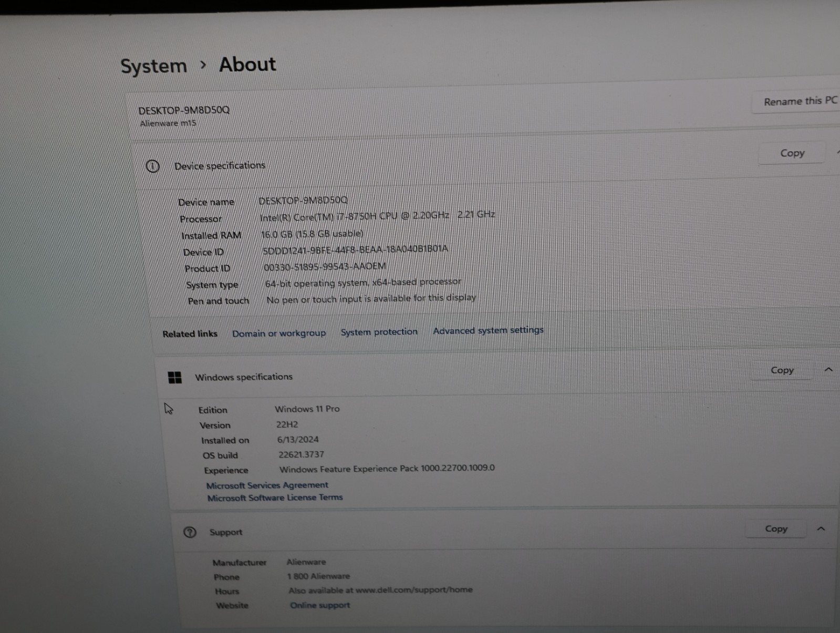Open Advanced system settings link
Image resolution: width=840 pixels, height=633 pixels.
coord(488,330)
